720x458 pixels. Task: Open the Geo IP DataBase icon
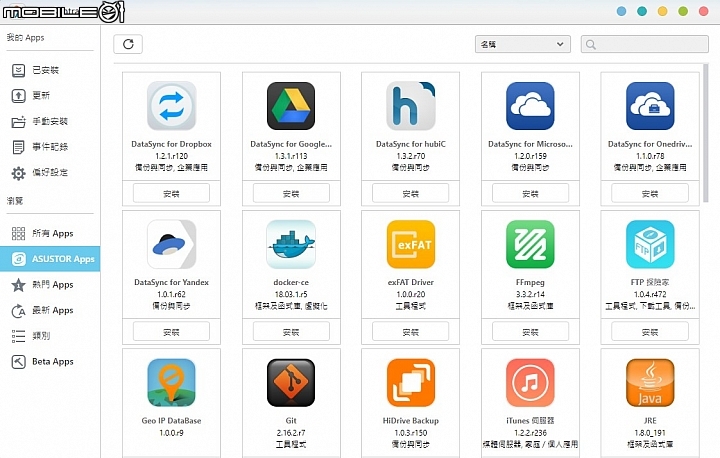pos(171,383)
